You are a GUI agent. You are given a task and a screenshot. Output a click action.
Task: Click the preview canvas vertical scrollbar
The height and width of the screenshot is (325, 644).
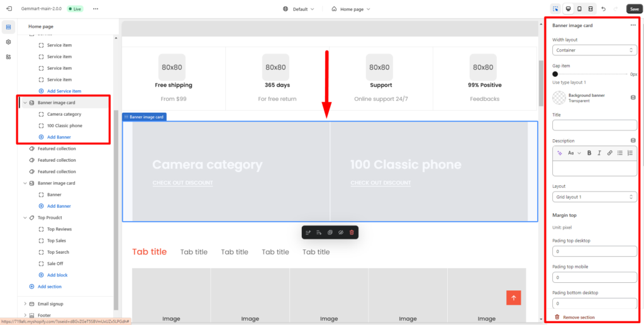coord(541,84)
